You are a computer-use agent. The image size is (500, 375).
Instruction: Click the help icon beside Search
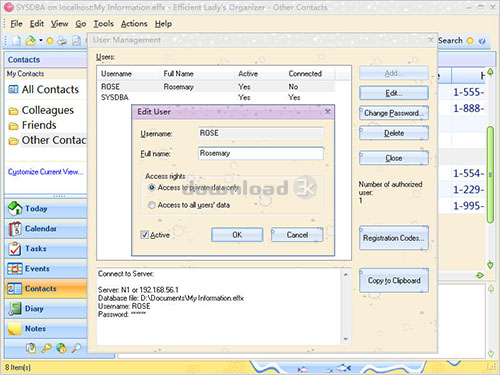[481, 41]
